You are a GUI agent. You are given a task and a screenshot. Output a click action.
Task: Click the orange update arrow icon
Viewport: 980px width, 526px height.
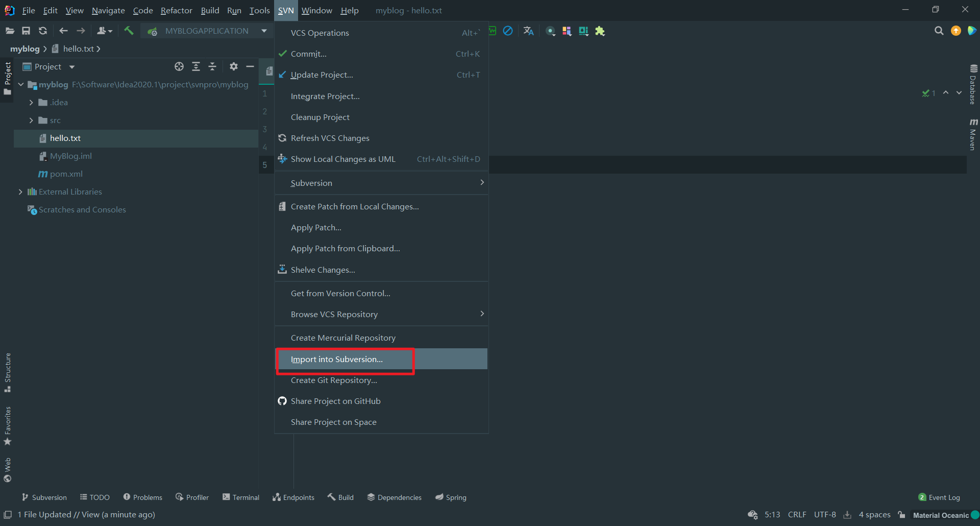tap(956, 31)
